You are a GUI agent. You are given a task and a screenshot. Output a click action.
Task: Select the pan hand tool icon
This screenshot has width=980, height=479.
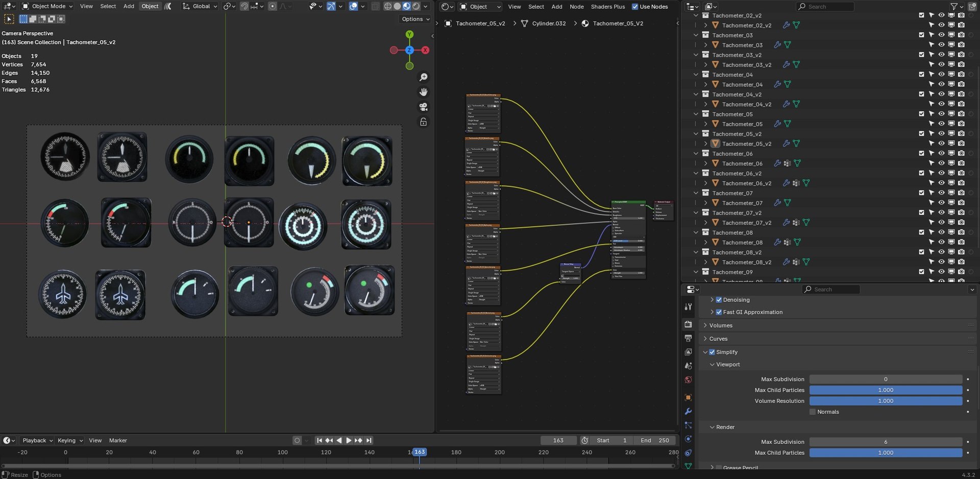click(423, 92)
